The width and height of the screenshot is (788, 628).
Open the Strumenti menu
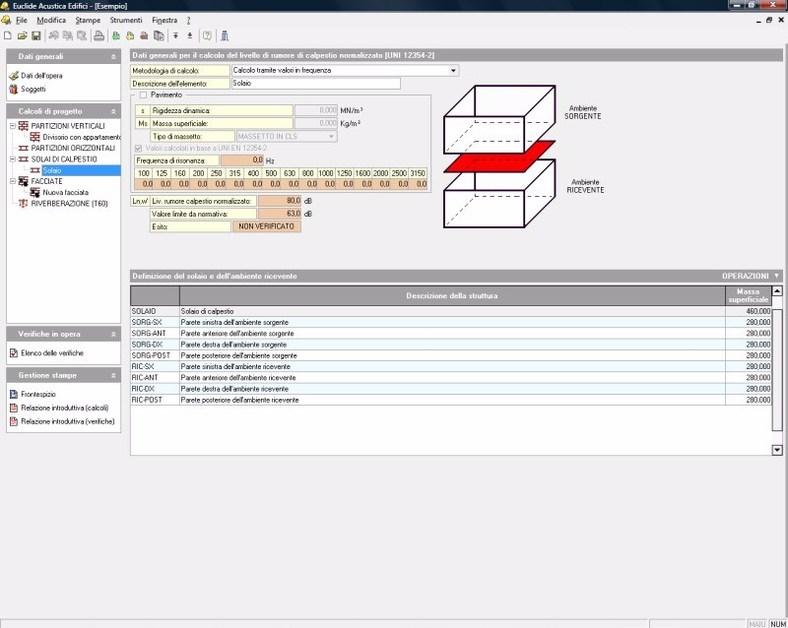tap(126, 20)
